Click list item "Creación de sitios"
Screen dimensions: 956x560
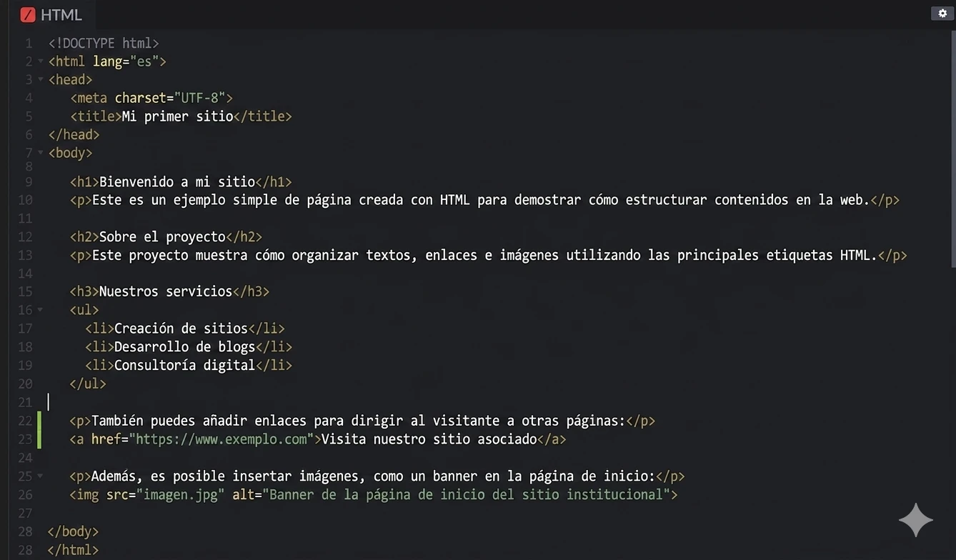(x=181, y=329)
